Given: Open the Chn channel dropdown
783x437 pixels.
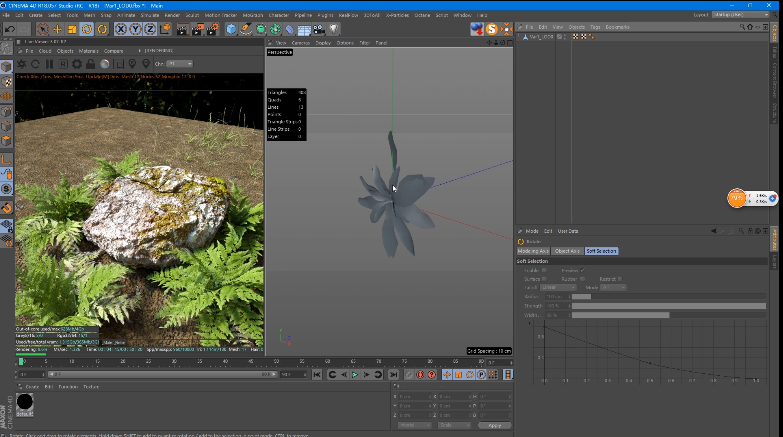Looking at the screenshot, I should click(179, 64).
